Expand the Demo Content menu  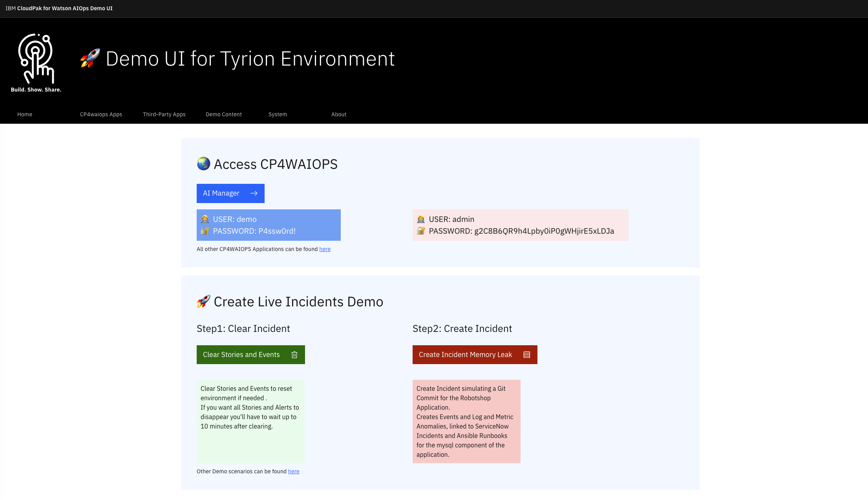(x=224, y=114)
